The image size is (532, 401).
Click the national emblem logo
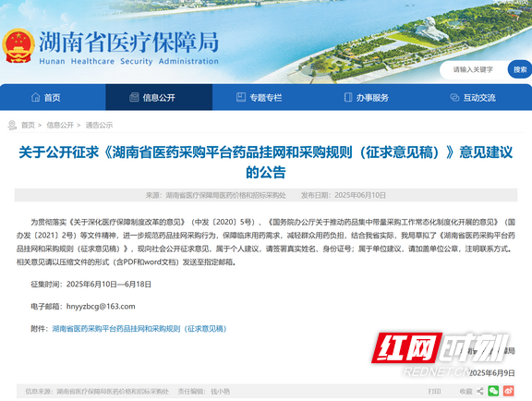[18, 46]
